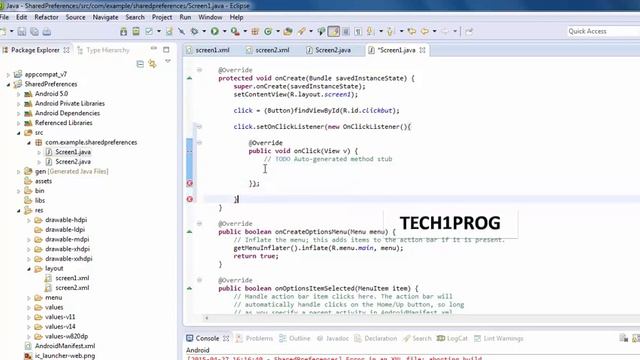The width and height of the screenshot is (640, 360).
Task: Open the Javadoc view tab
Action: coord(333,338)
